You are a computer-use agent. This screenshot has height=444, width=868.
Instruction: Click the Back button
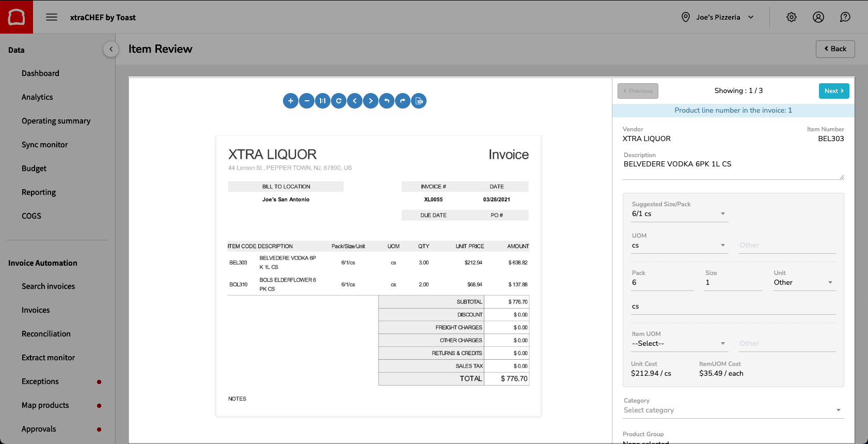coord(835,49)
